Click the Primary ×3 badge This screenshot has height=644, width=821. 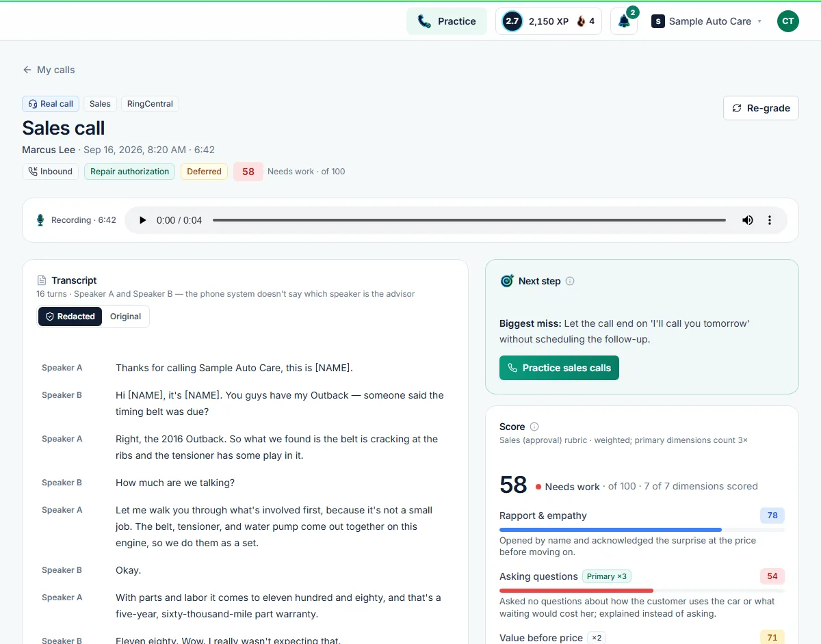[x=607, y=576]
